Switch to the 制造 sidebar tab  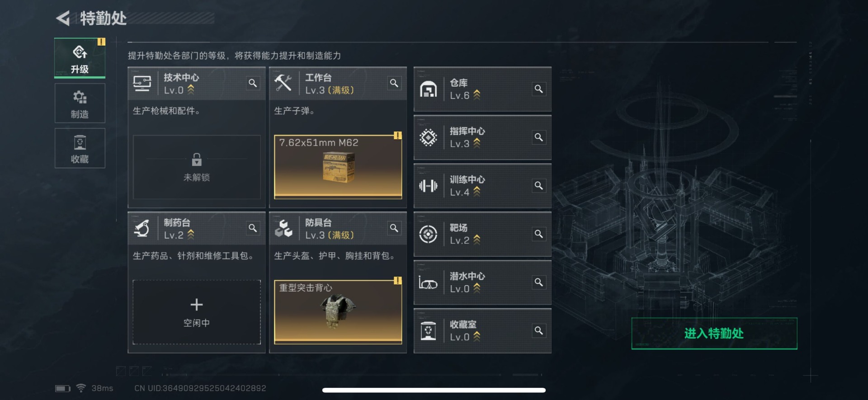point(80,103)
